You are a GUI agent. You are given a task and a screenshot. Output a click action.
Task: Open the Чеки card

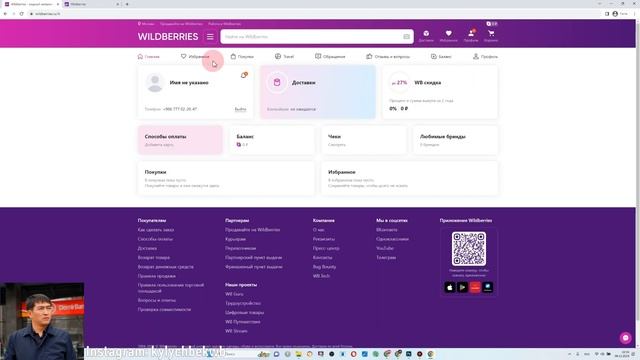point(364,140)
